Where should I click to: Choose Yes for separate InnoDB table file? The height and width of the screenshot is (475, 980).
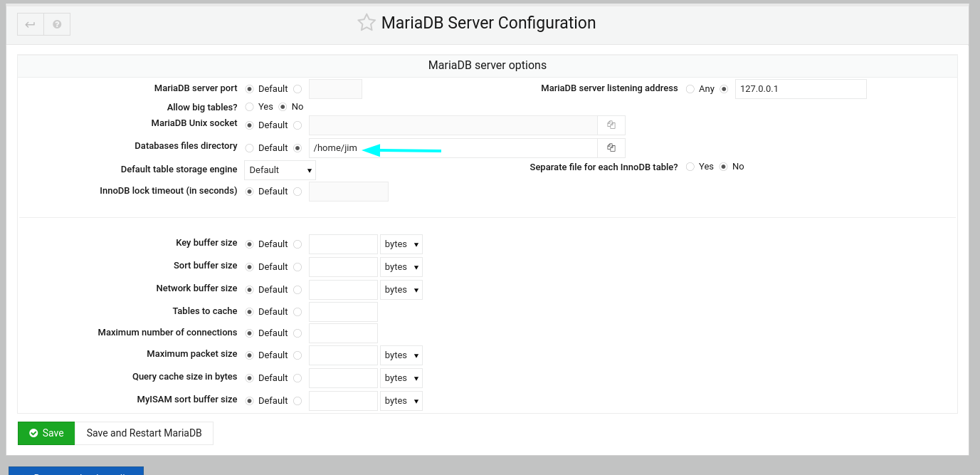tap(690, 167)
